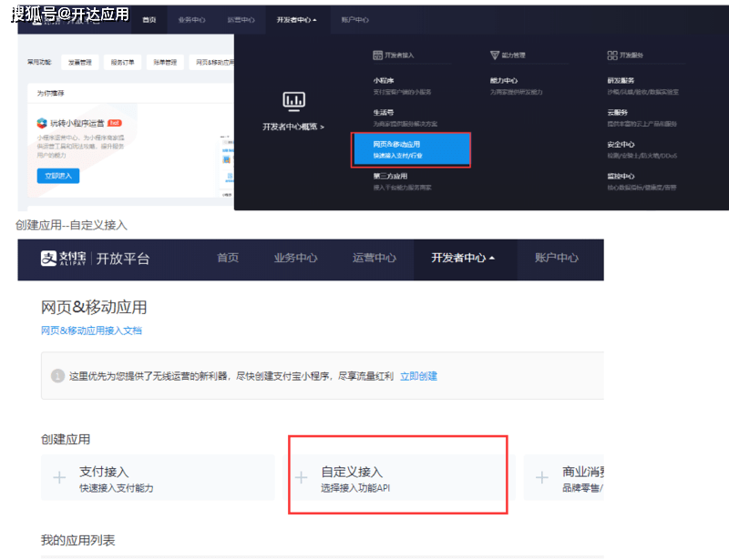729x560 pixels.
Task: Click the blue 立即进入 button
Action: tap(58, 176)
